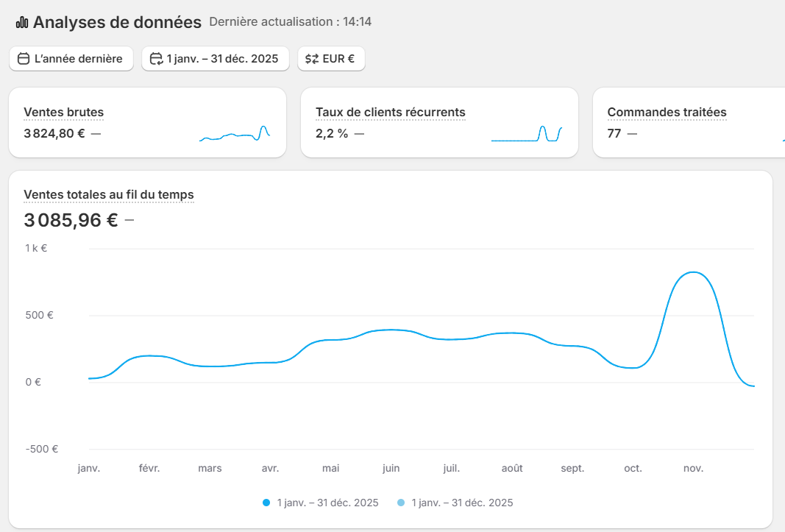Toggle the light blue legend series dot
Viewport: 785px width, 532px height.
[x=401, y=503]
